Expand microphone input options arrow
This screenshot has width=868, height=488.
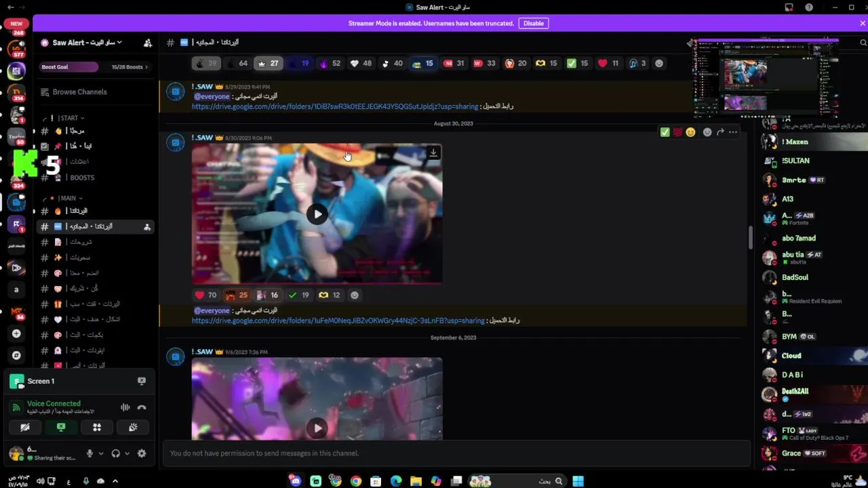101,453
